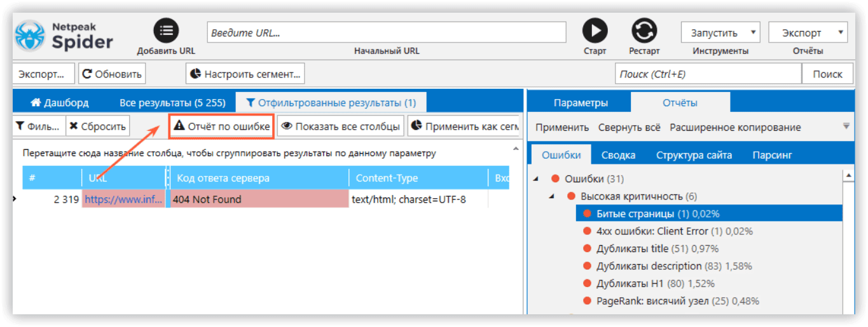Collapse the Высокая критичность (6) node

tap(551, 196)
